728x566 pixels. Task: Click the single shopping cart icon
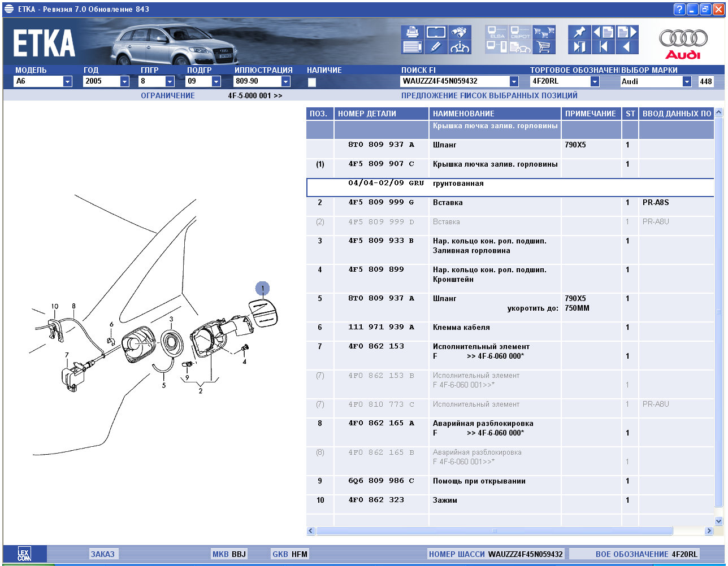[x=544, y=47]
